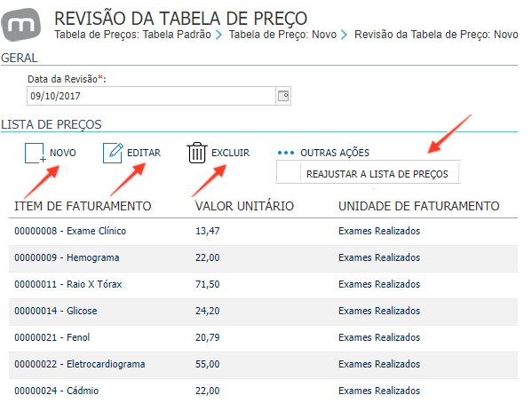Select the Eletrocardiograma row
The height and width of the screenshot is (411, 532).
point(263,365)
